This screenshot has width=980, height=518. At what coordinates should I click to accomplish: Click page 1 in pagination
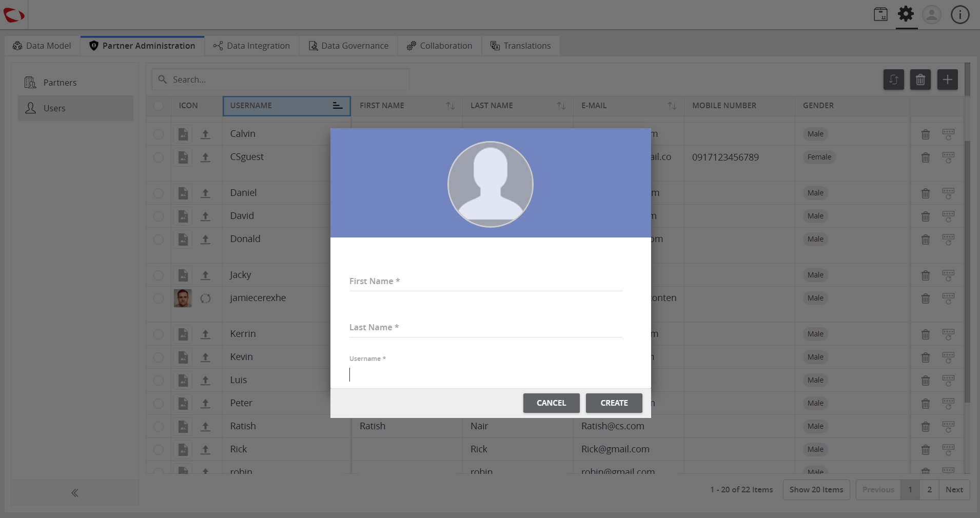910,490
